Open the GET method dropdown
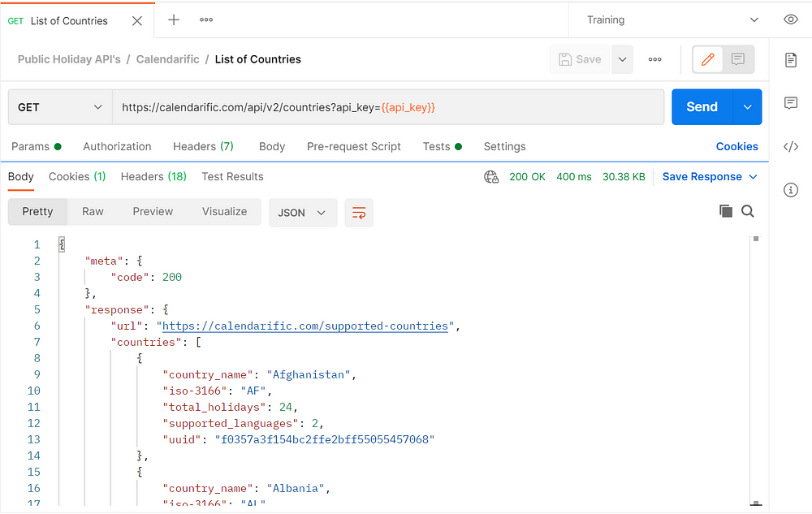Viewport: 812px width, 514px height. [61, 107]
